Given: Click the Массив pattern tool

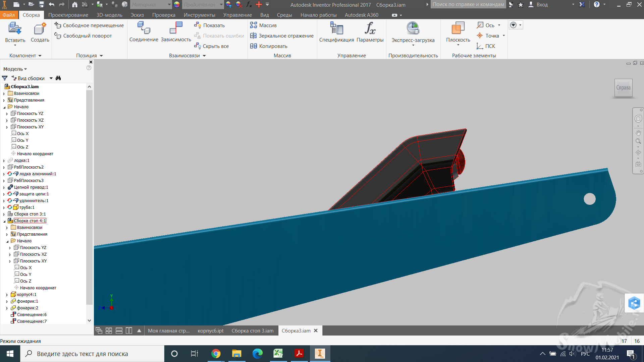Looking at the screenshot, I should click(x=263, y=25).
